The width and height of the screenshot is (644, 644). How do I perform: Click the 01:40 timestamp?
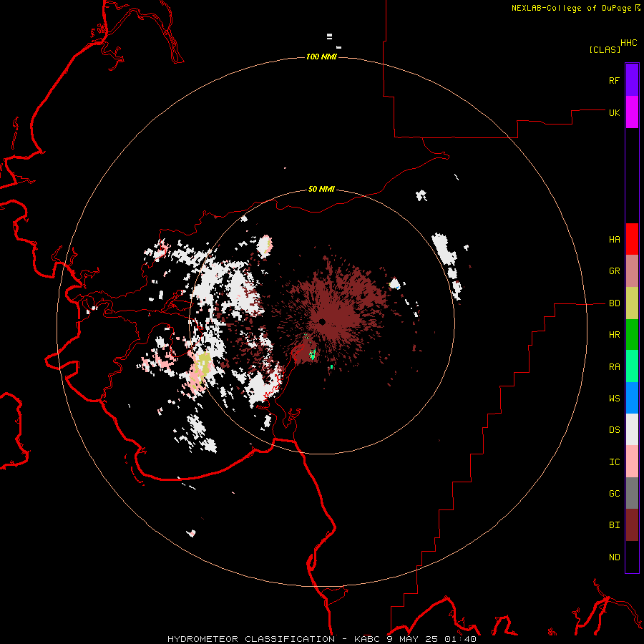point(460,639)
